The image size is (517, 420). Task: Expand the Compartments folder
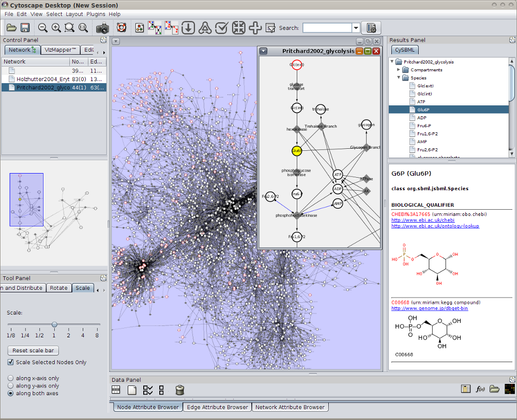399,70
